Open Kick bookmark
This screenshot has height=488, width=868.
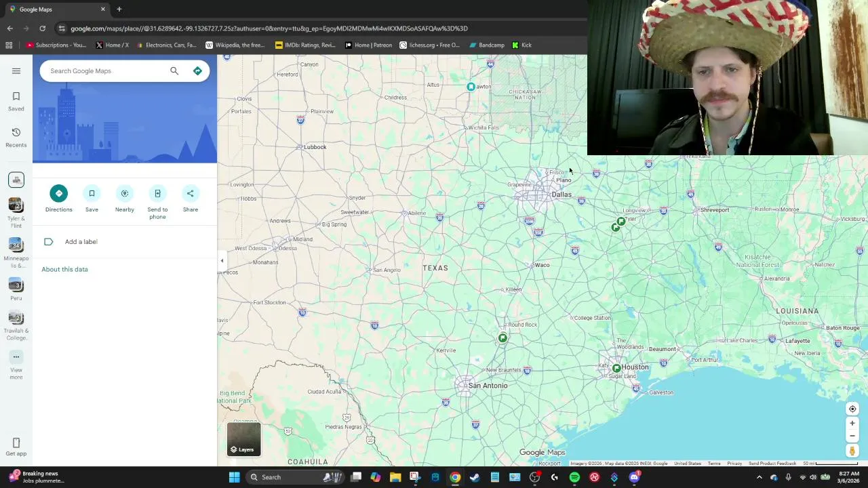[522, 45]
